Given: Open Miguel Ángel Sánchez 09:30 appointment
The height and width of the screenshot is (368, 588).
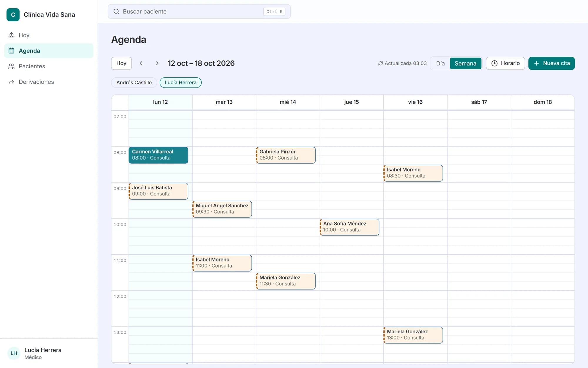Looking at the screenshot, I should point(222,209).
